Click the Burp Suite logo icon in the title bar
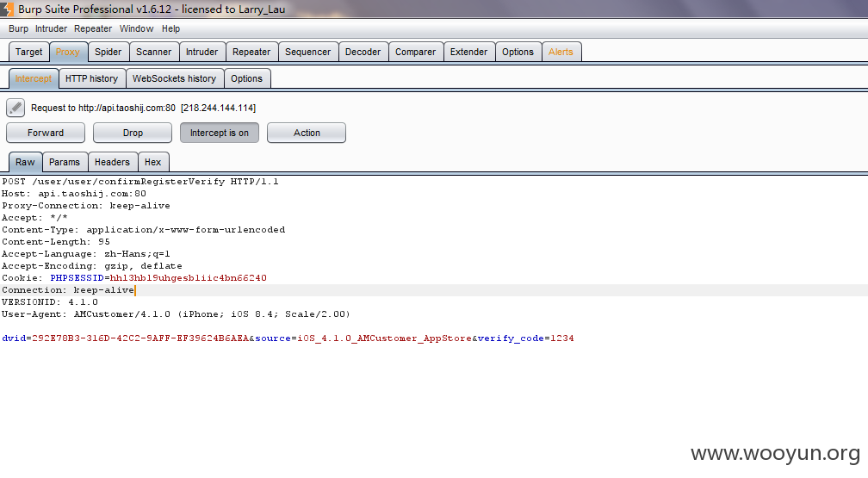This screenshot has width=868, height=478. click(7, 9)
